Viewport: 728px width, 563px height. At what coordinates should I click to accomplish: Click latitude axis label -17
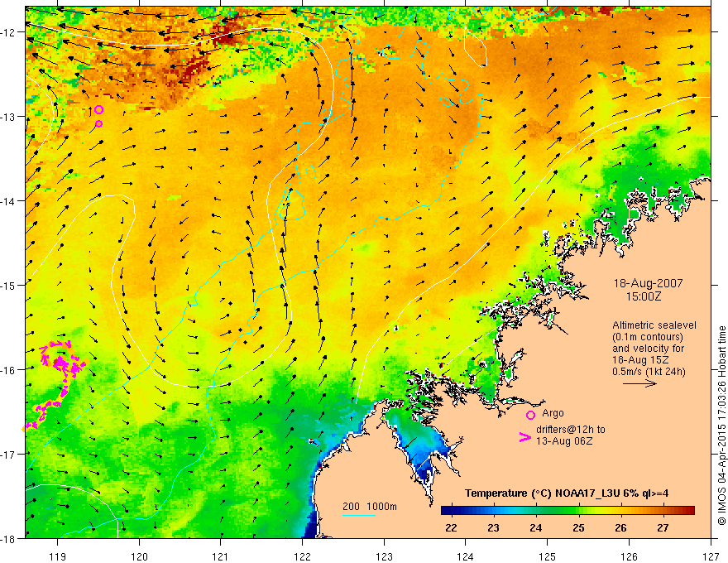point(9,454)
